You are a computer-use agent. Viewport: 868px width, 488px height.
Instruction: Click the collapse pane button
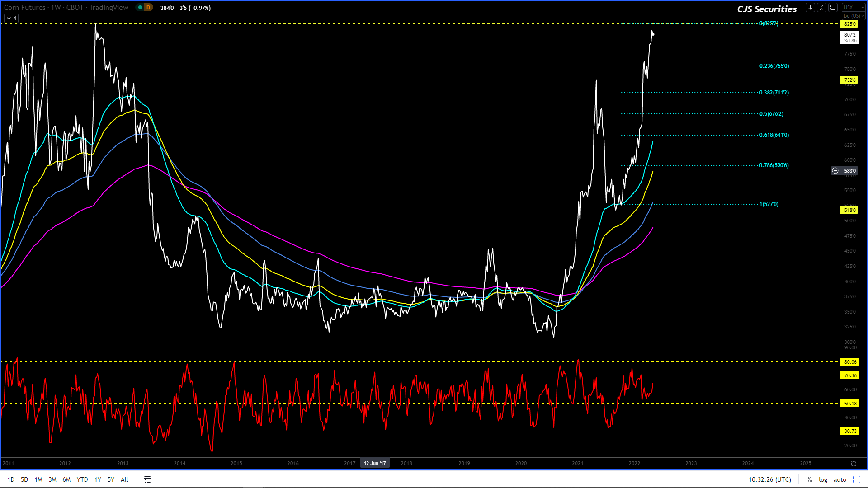(821, 8)
